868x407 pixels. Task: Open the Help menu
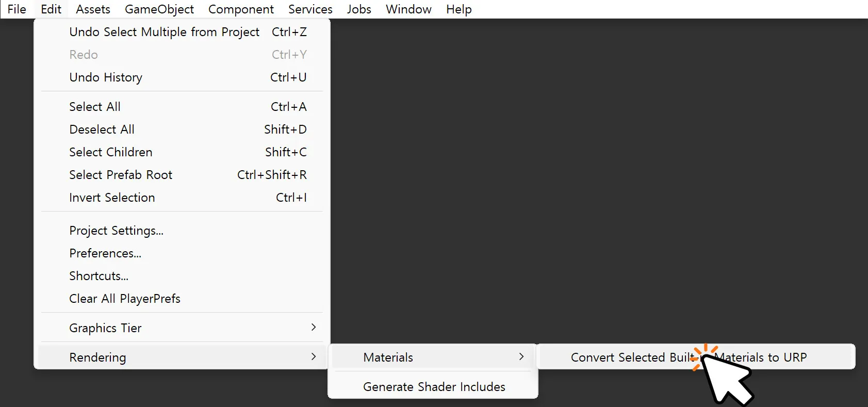click(x=458, y=9)
